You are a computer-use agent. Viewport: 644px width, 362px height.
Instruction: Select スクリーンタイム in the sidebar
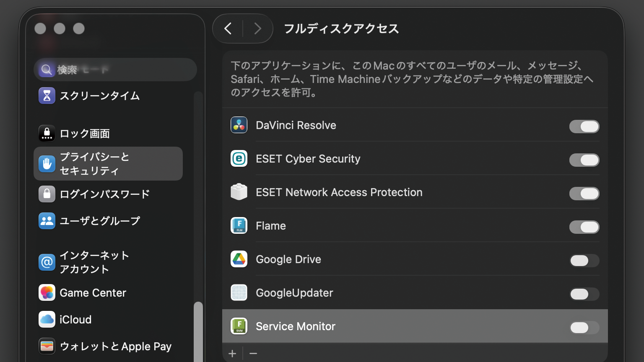(x=99, y=96)
